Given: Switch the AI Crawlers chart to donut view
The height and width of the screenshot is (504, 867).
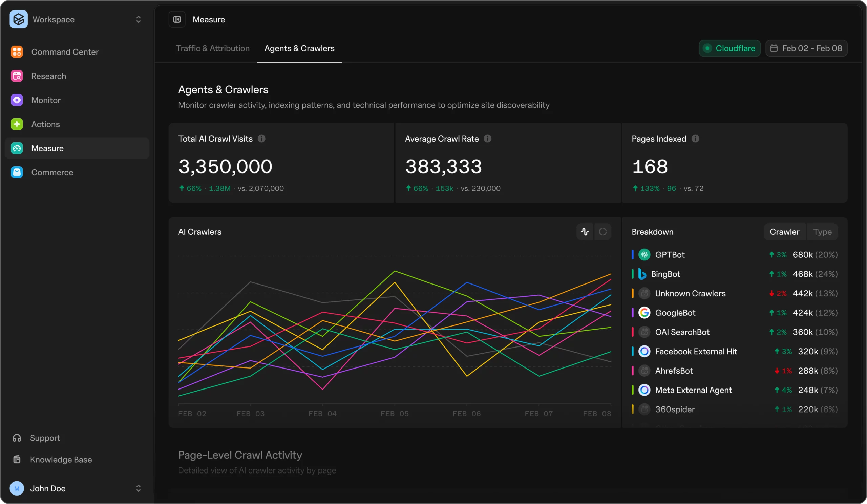Looking at the screenshot, I should pos(603,232).
